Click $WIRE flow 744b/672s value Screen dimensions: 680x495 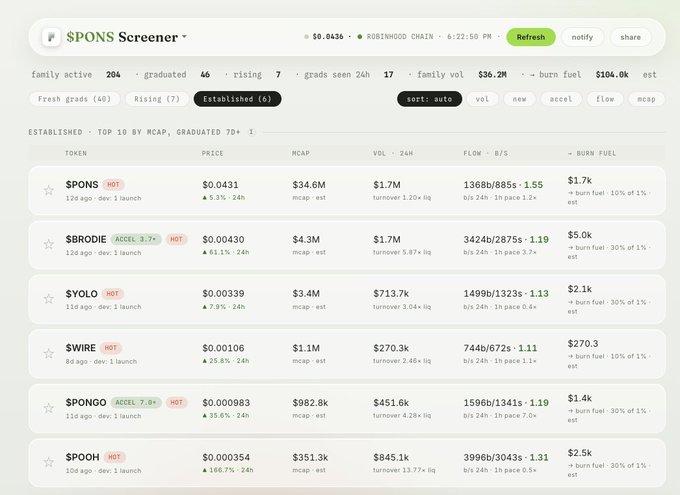point(487,348)
